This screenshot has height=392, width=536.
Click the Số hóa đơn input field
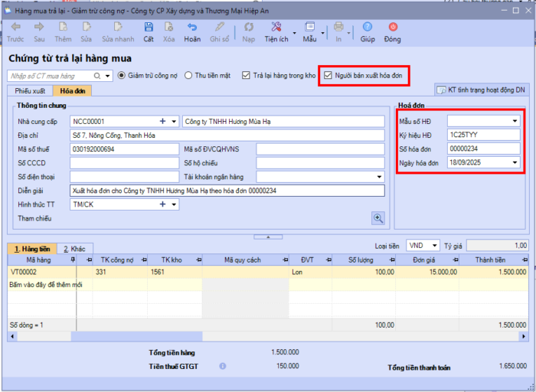[x=482, y=149]
